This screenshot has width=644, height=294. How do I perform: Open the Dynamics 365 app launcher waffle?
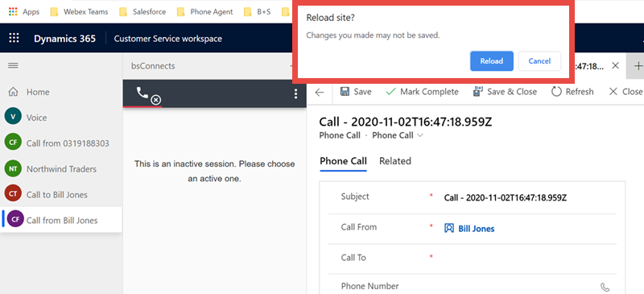pyautogui.click(x=14, y=38)
